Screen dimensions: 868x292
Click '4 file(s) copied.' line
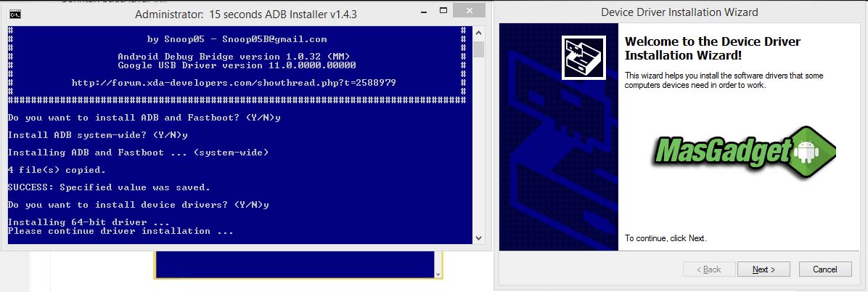point(57,169)
